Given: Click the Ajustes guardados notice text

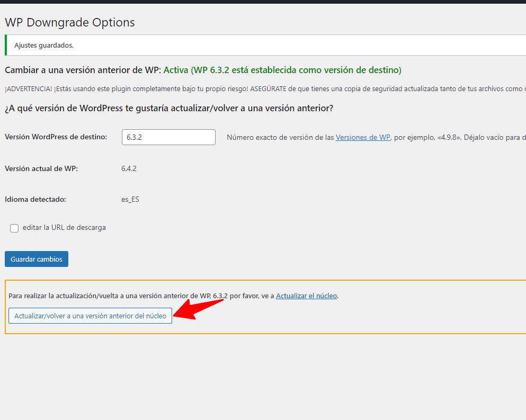Looking at the screenshot, I should [x=44, y=46].
